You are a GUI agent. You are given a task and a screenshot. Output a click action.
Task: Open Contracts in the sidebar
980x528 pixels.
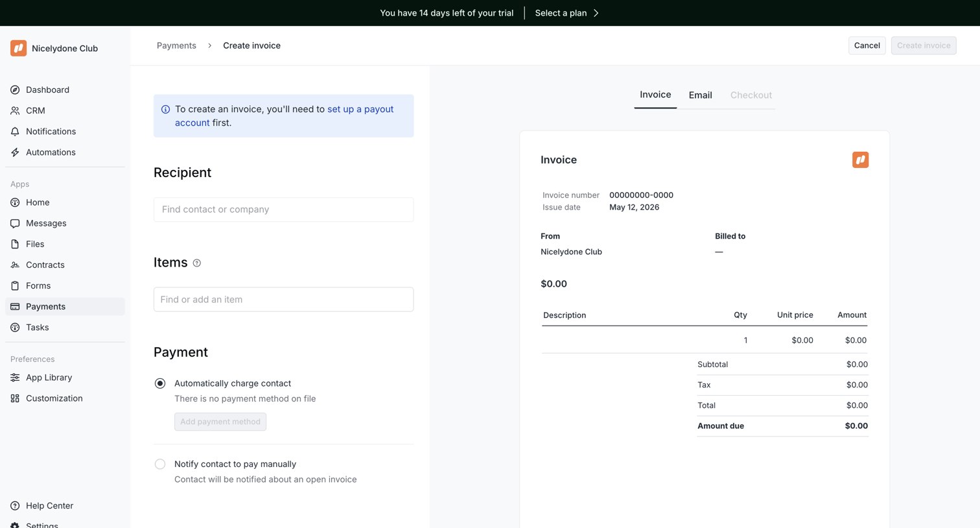point(65,265)
